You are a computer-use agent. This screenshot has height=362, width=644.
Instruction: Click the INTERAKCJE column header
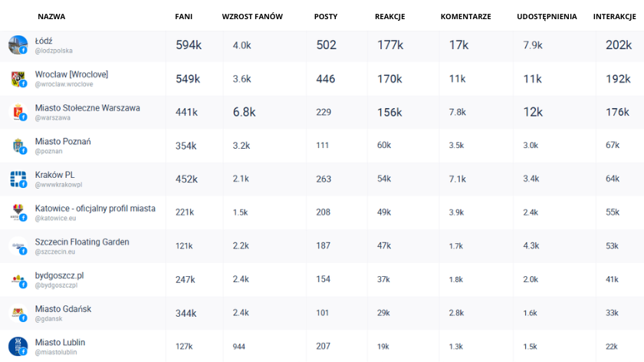click(x=614, y=16)
